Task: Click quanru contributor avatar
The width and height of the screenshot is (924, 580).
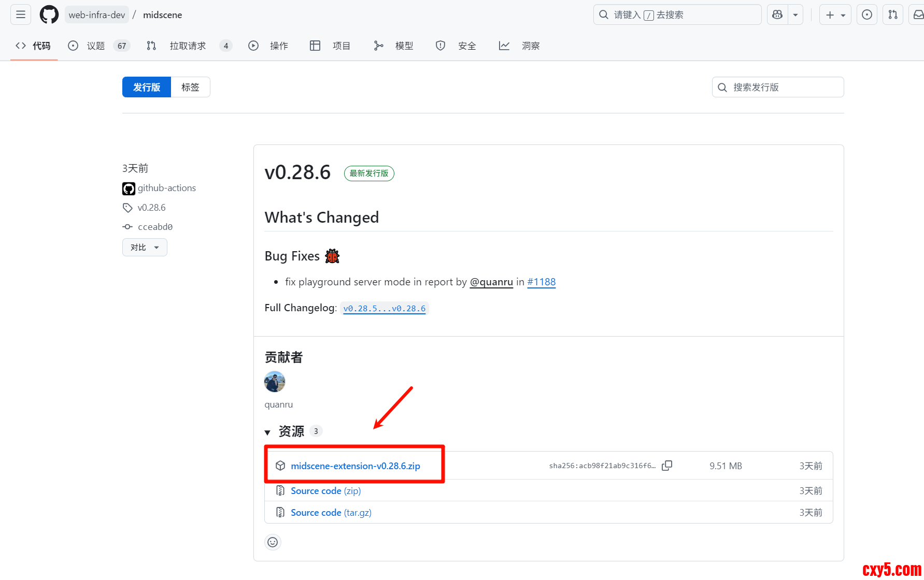Action: point(275,382)
